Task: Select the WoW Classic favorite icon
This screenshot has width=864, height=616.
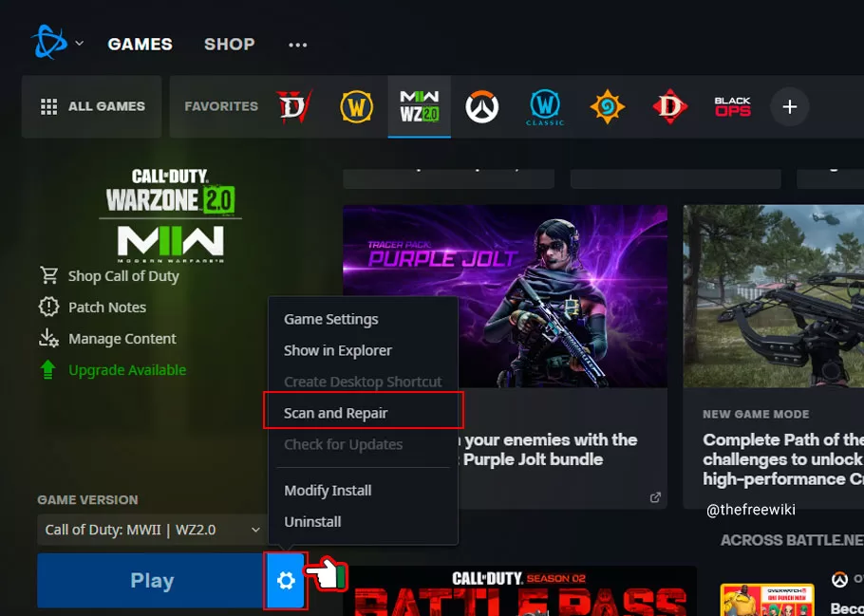Action: (x=545, y=107)
